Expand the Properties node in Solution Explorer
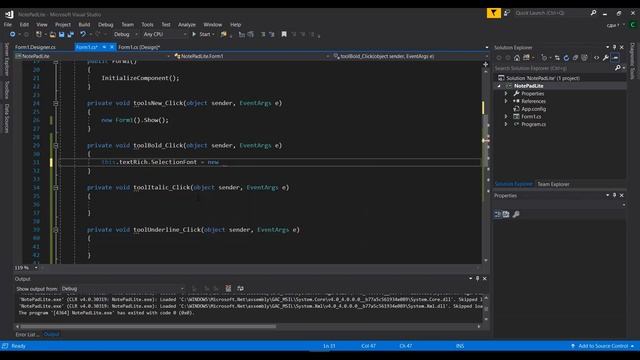 [506, 93]
